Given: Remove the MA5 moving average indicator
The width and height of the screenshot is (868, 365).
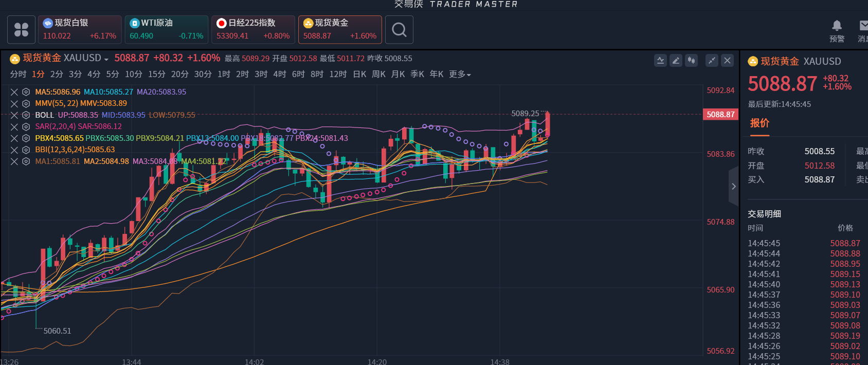Looking at the screenshot, I should pyautogui.click(x=14, y=92).
